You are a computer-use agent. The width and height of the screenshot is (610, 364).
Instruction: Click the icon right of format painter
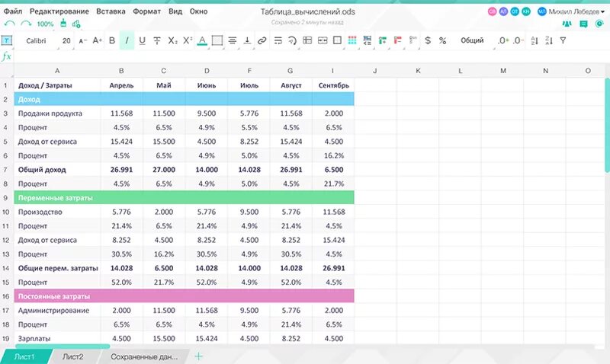coord(76,24)
